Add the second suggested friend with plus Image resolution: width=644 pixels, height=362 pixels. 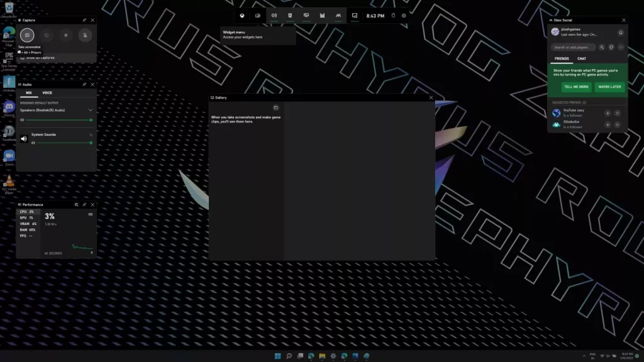(608, 125)
